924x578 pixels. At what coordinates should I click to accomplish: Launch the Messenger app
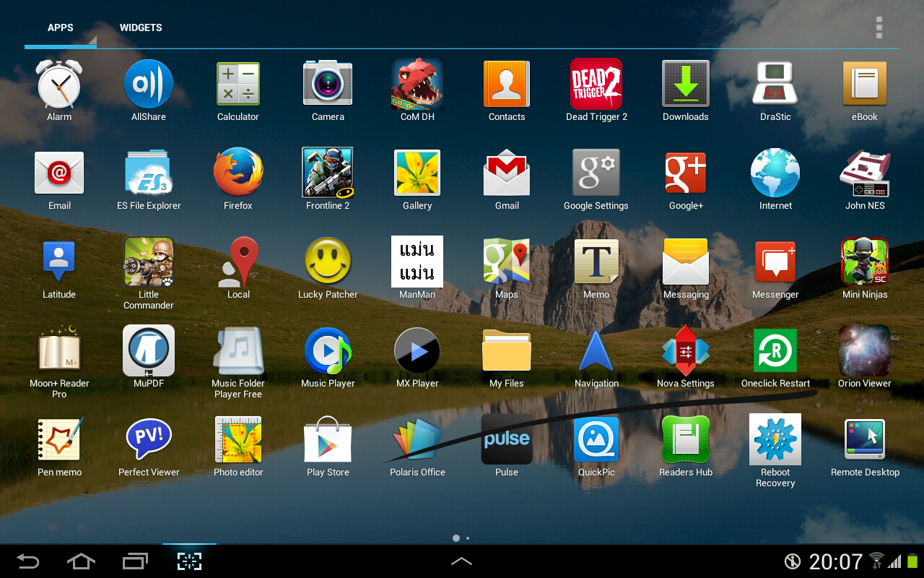pyautogui.click(x=775, y=262)
